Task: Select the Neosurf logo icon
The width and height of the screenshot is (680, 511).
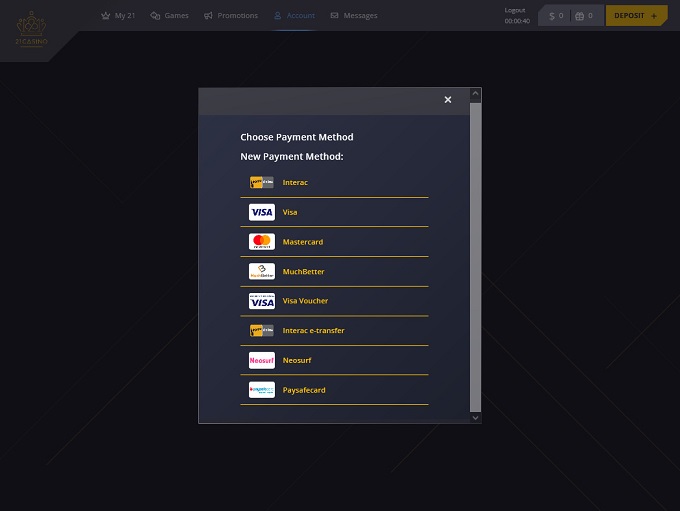Action: pyautogui.click(x=261, y=360)
